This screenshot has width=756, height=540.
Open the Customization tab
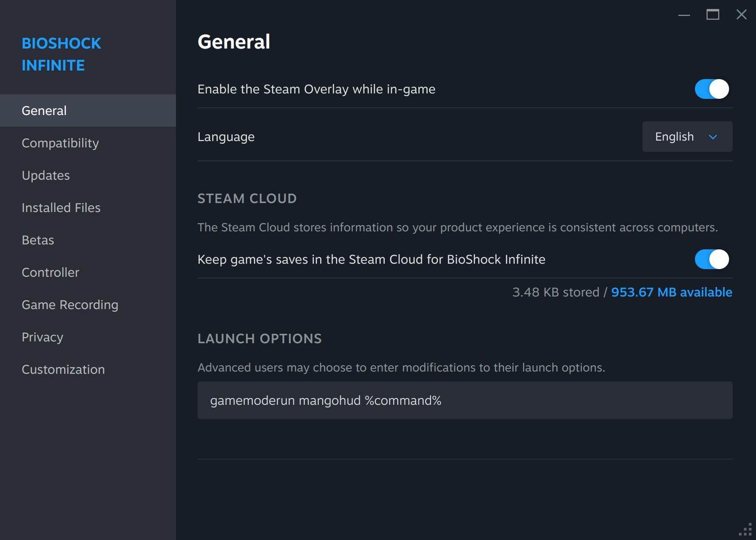click(x=63, y=369)
